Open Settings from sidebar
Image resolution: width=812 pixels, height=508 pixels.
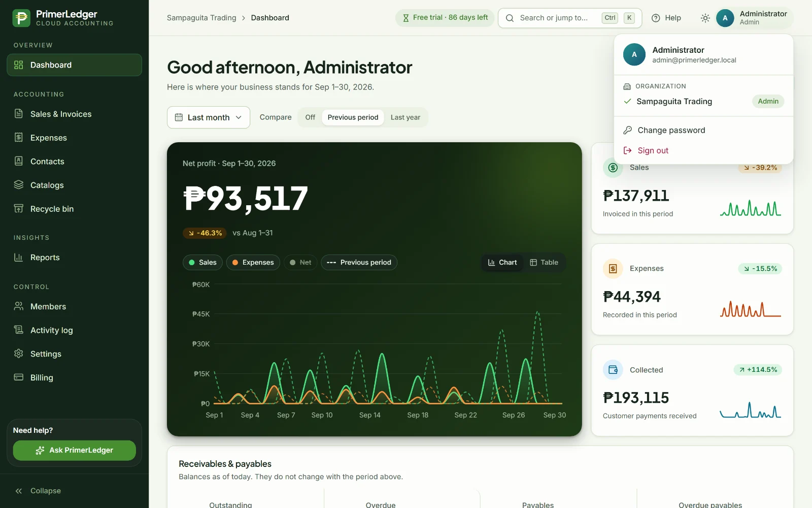[x=74, y=354]
